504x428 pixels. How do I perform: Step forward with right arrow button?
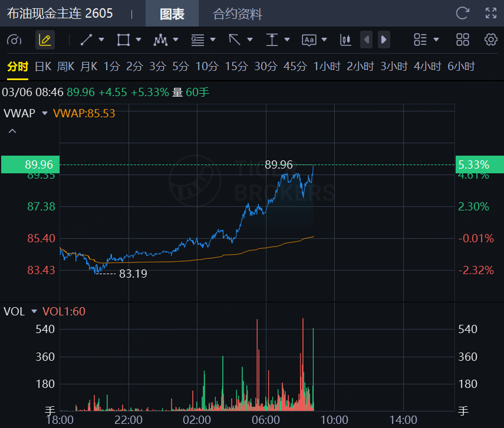(x=384, y=40)
